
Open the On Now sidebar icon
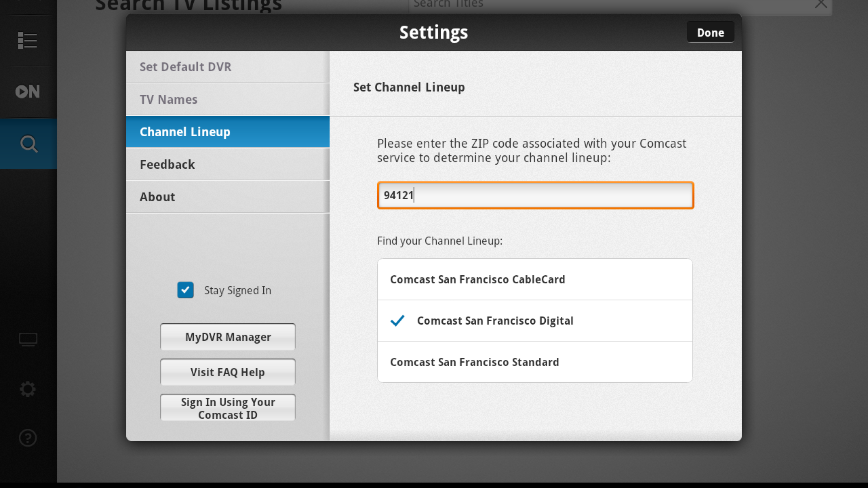click(28, 91)
